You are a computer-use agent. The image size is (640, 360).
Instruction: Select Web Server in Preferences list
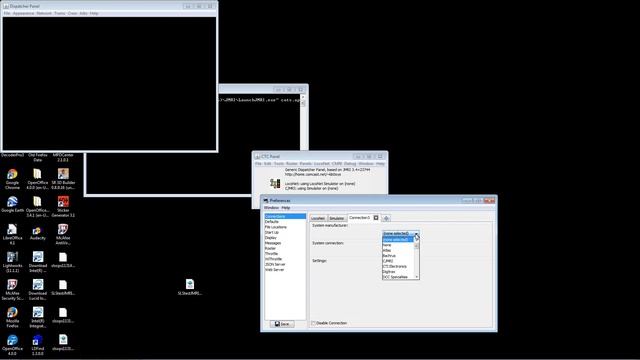click(x=285, y=269)
